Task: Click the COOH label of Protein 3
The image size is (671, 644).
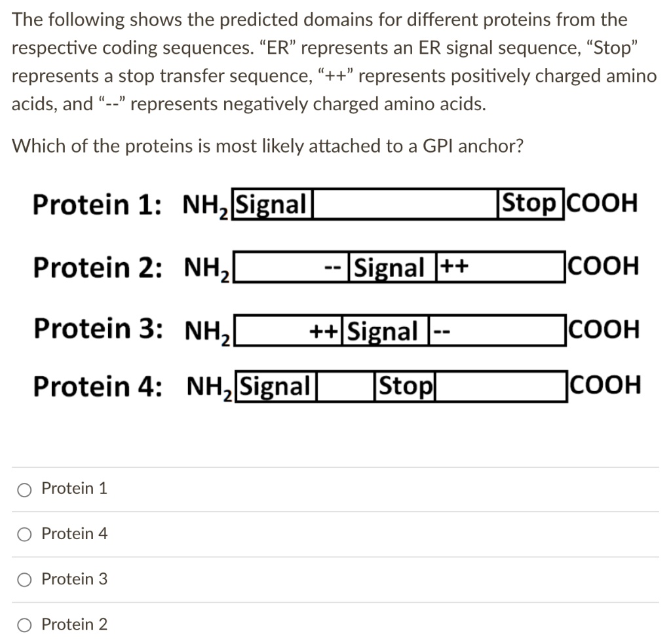Action: (604, 330)
